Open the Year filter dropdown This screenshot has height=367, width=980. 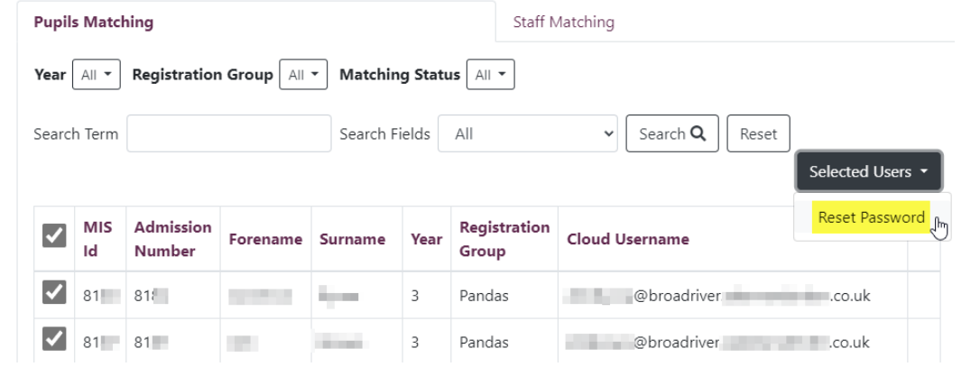[96, 76]
